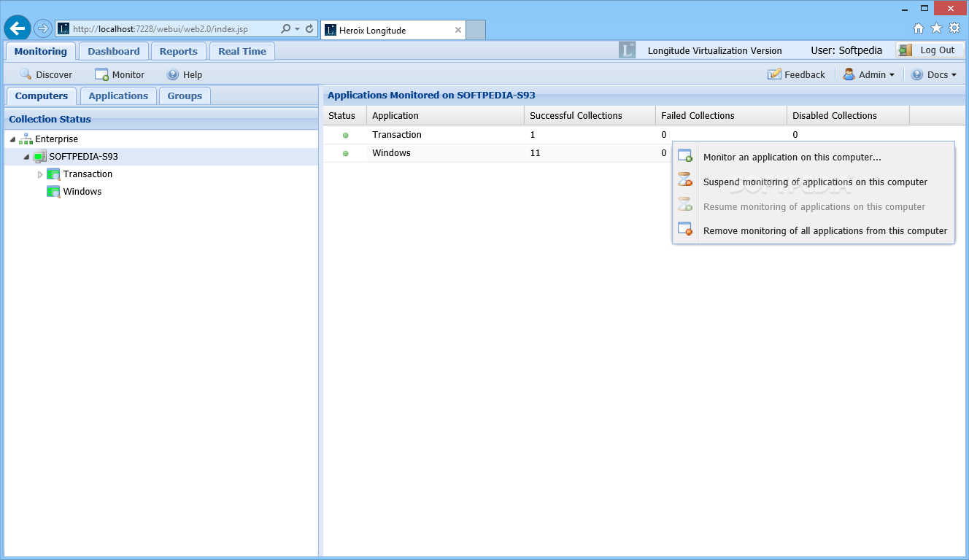Click Windows in the applications table
969x560 pixels.
(x=391, y=153)
